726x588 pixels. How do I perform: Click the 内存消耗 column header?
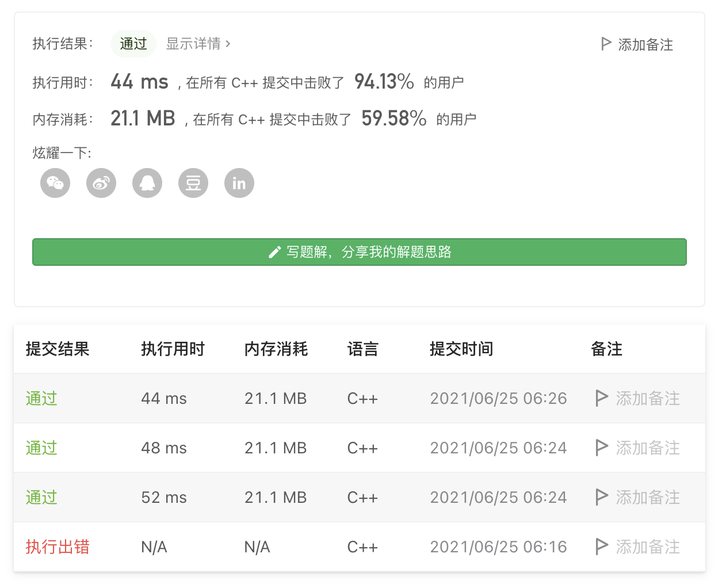(276, 349)
